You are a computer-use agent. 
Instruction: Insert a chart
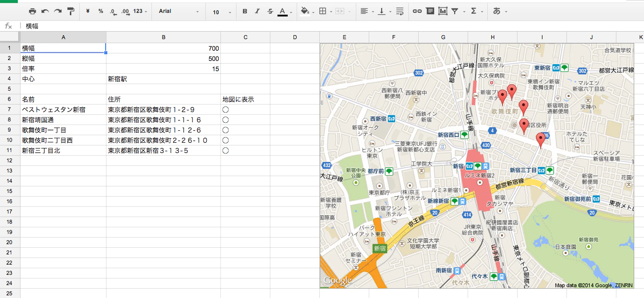443,12
